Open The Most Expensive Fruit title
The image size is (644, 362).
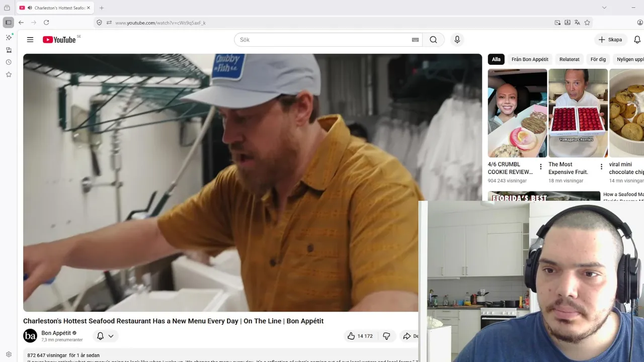[568, 168]
